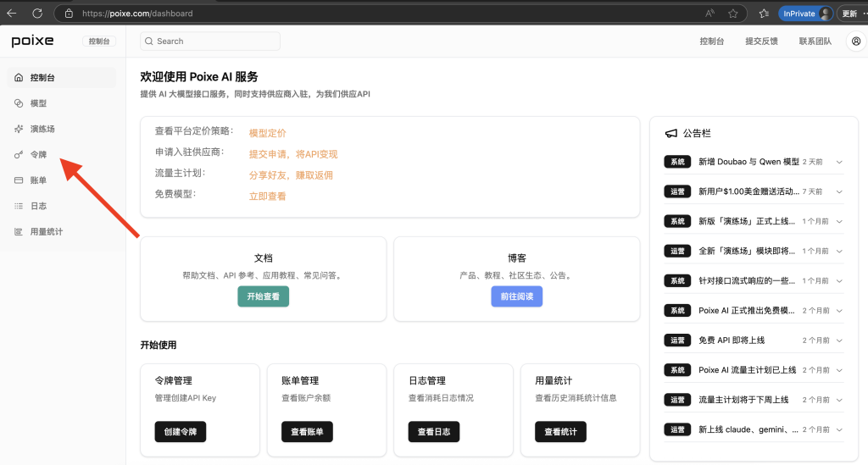Image resolution: width=868 pixels, height=465 pixels.
Task: Click the 令牌管理 card title
Action: click(x=173, y=380)
